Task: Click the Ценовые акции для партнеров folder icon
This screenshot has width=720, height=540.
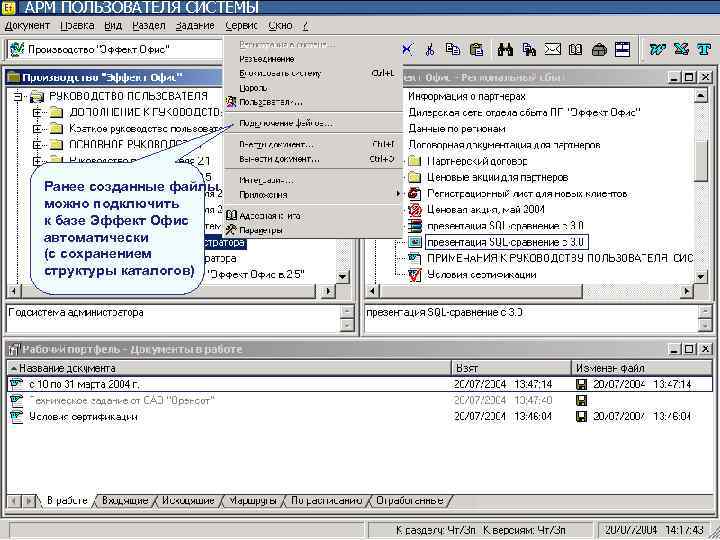Action: click(x=415, y=177)
